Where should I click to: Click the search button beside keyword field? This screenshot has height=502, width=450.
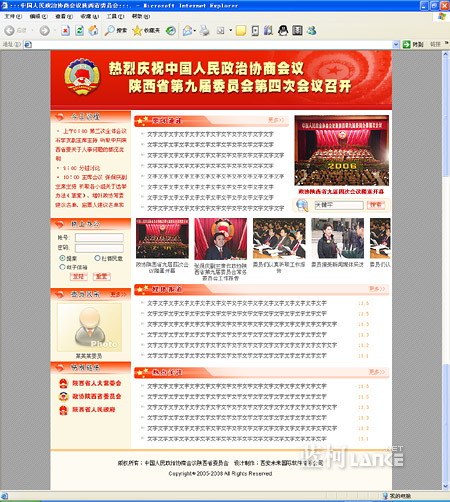[x=376, y=205]
